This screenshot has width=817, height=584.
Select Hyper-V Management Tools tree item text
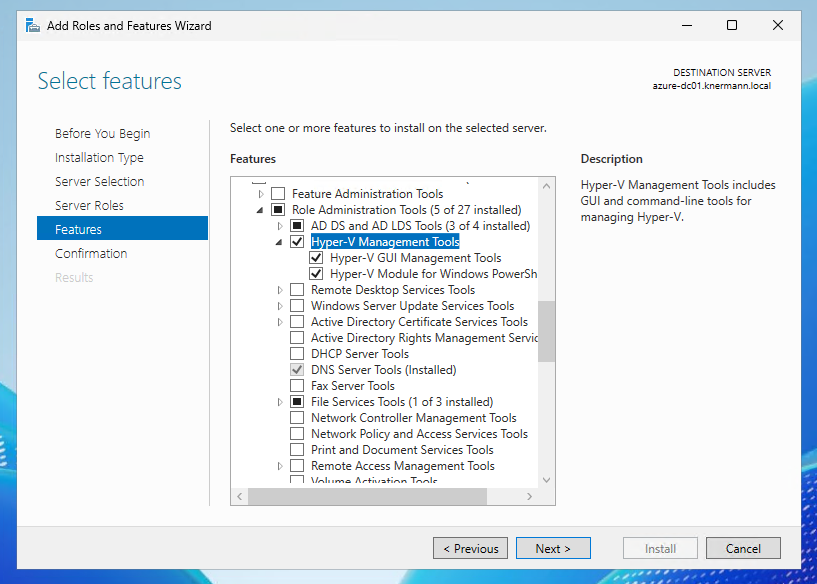385,242
